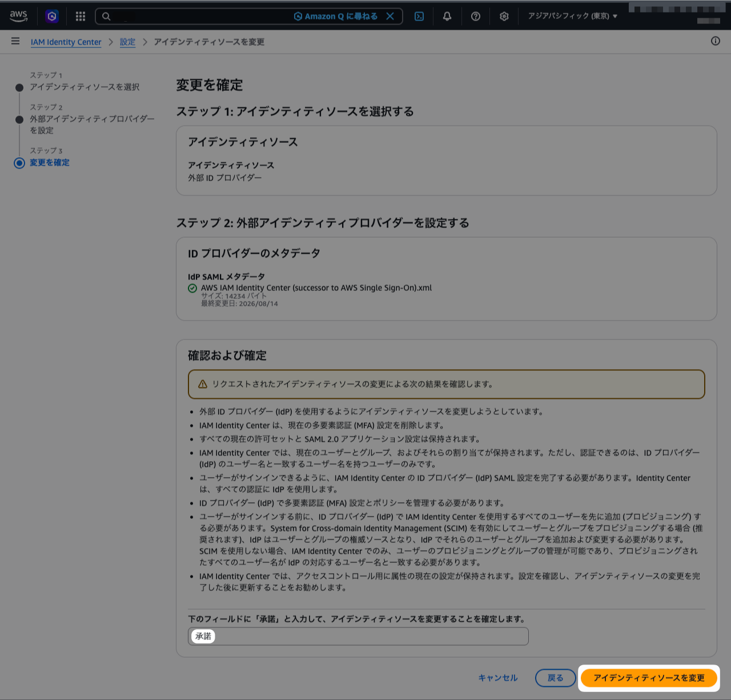Click the bullet about 多要素認証 (MFA) 設定を削除します

322,425
